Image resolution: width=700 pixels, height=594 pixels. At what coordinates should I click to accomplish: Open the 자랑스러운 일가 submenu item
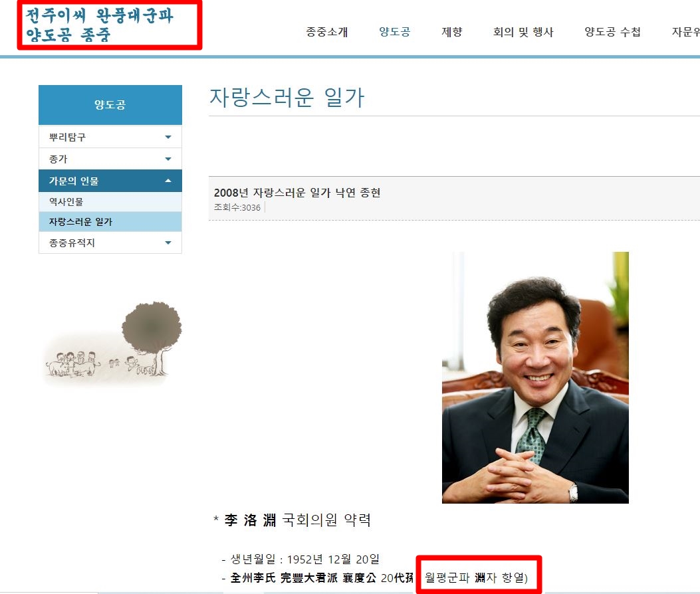click(x=110, y=222)
